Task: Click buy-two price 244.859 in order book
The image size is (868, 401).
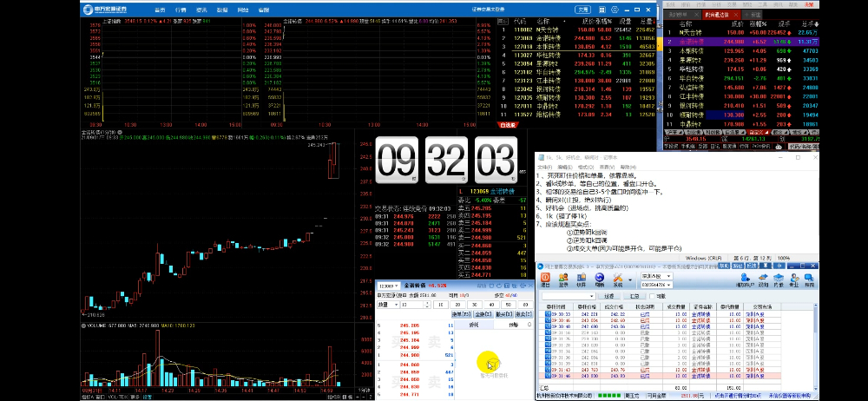Action: pos(410,372)
